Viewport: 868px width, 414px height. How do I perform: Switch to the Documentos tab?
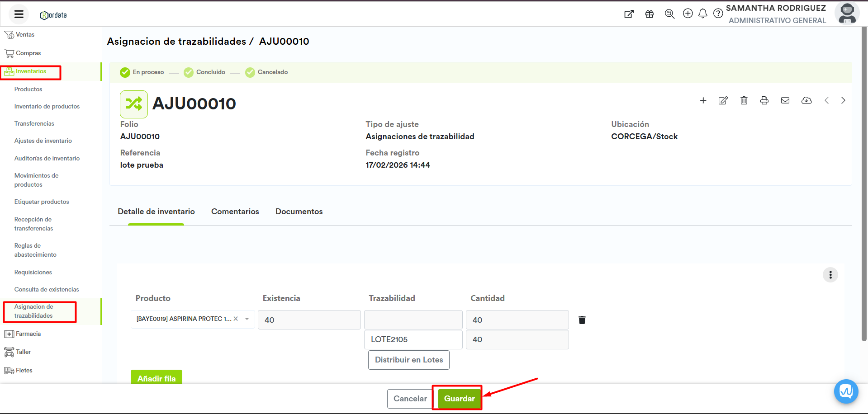(x=299, y=212)
